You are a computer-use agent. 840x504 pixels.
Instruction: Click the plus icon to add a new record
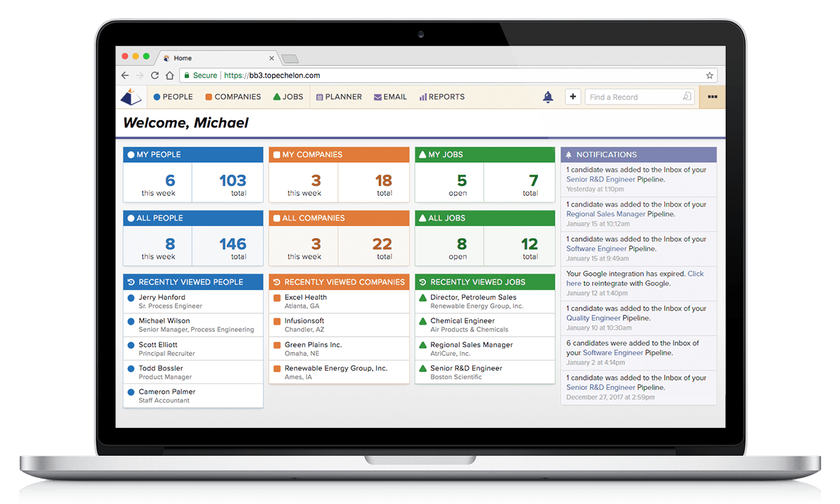pyautogui.click(x=573, y=97)
